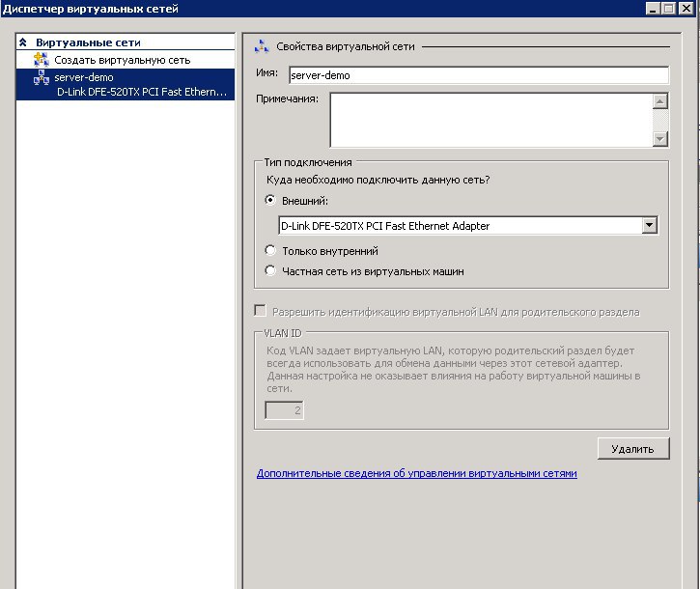Close the Диспетчер виртуальных сетей window

(x=686, y=8)
